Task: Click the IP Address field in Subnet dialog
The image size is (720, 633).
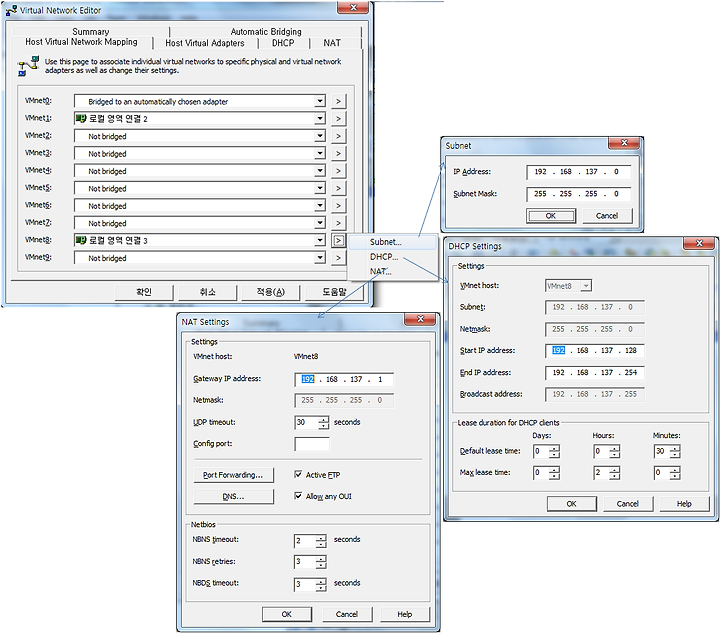Action: tap(579, 172)
